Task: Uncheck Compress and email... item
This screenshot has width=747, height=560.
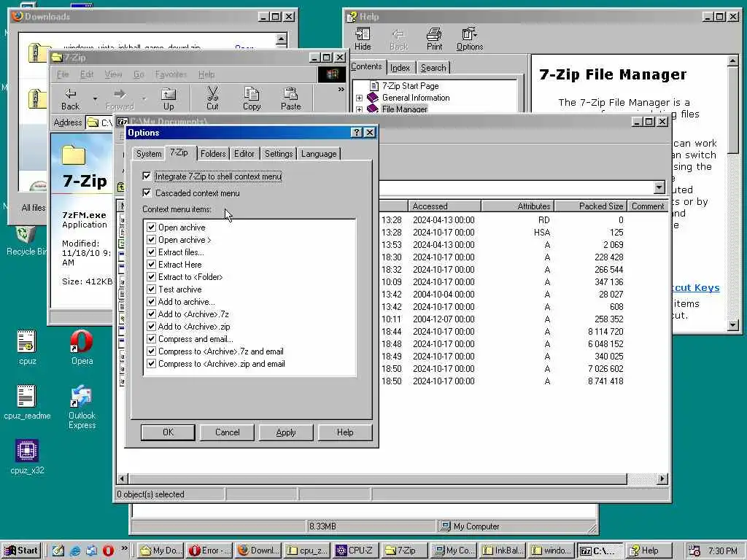Action: pyautogui.click(x=152, y=338)
